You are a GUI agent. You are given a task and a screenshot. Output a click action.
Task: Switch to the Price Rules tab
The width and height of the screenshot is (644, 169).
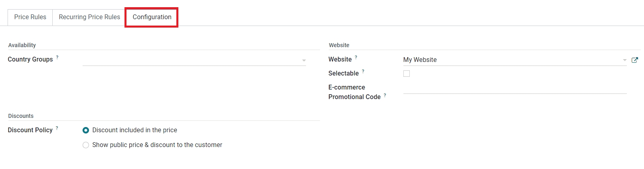pos(30,17)
